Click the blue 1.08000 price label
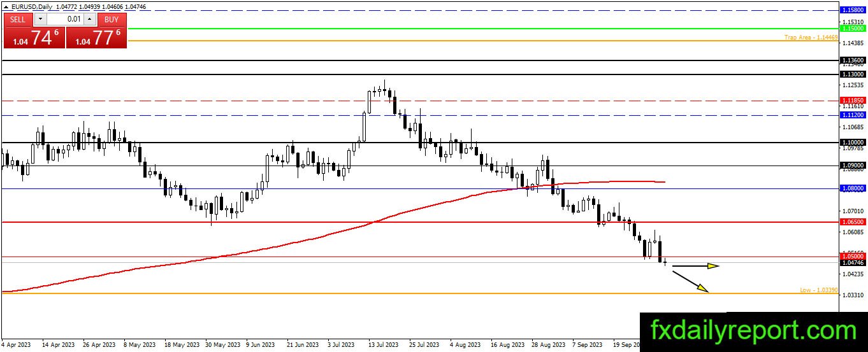Screen dimensions: 868x352 (x=853, y=188)
